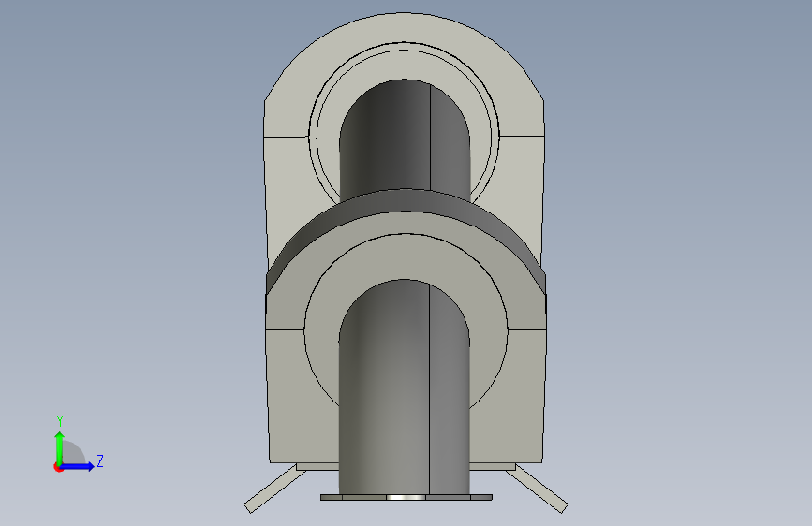Click the red origin ball of the triad
812x526 pixels.
click(x=58, y=467)
